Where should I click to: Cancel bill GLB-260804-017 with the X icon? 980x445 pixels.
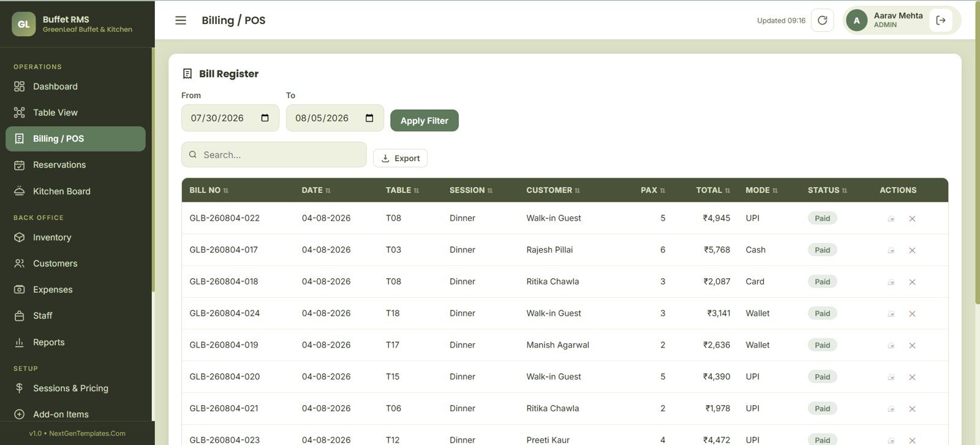click(x=912, y=250)
